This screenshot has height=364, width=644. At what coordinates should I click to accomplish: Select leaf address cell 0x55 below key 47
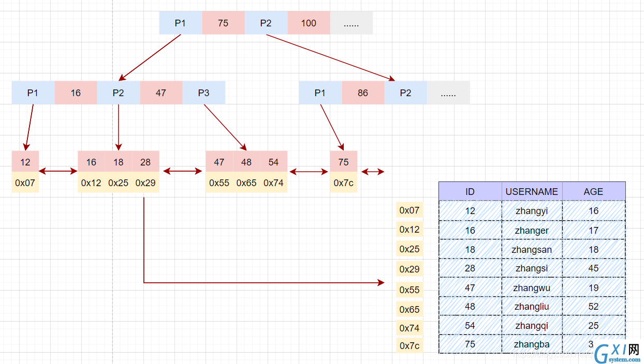(219, 182)
